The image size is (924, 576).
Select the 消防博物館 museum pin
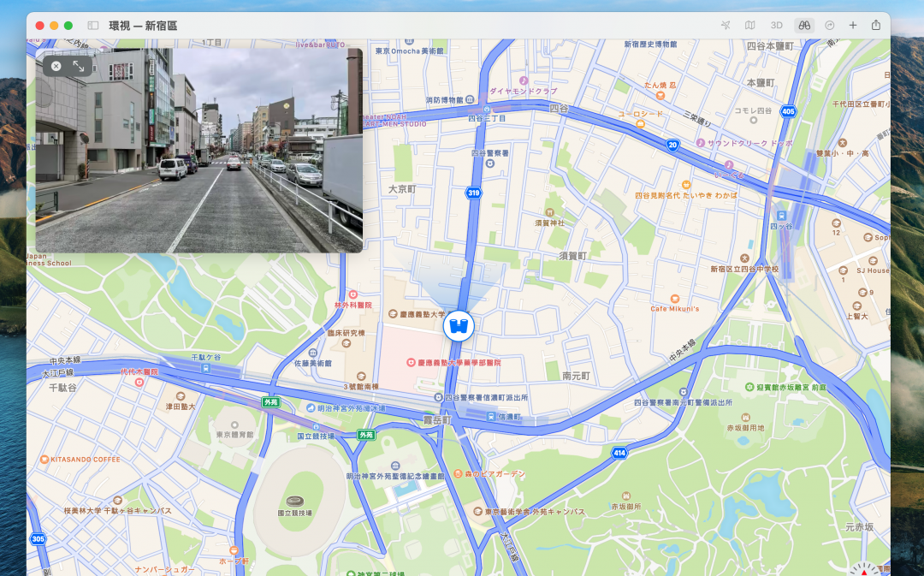click(470, 99)
